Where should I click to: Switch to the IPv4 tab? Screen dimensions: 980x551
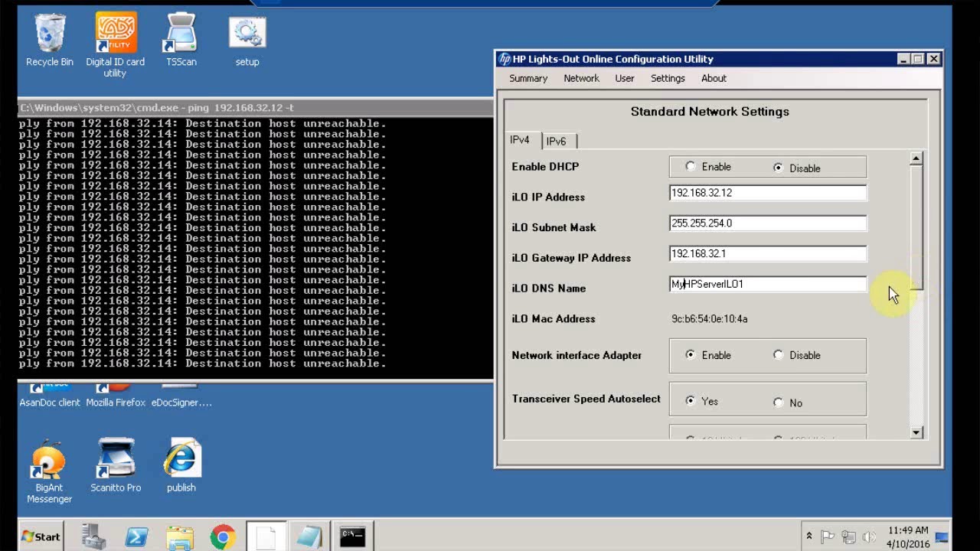pos(521,140)
